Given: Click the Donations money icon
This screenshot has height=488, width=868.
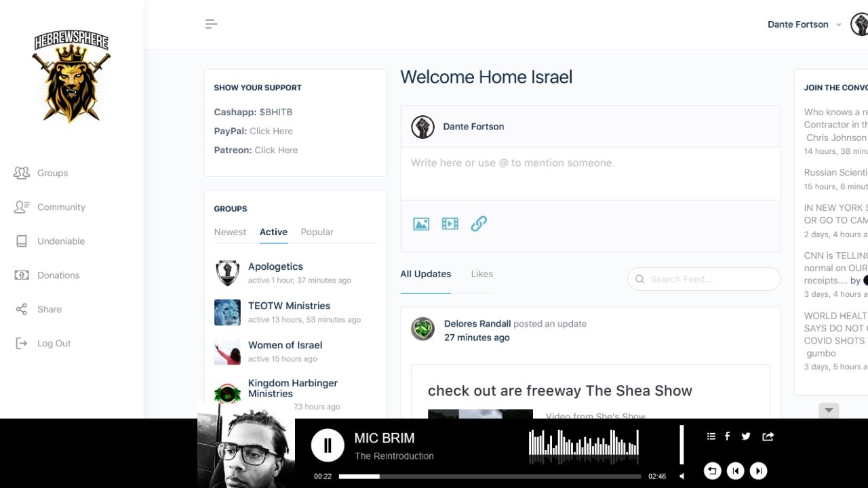Looking at the screenshot, I should (22, 275).
